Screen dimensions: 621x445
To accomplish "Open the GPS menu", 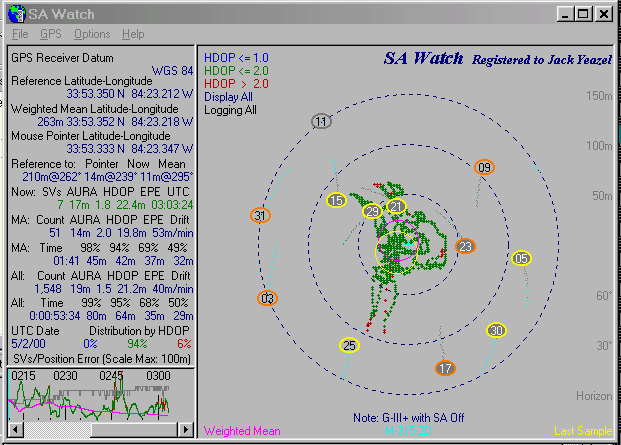I will click(x=51, y=34).
